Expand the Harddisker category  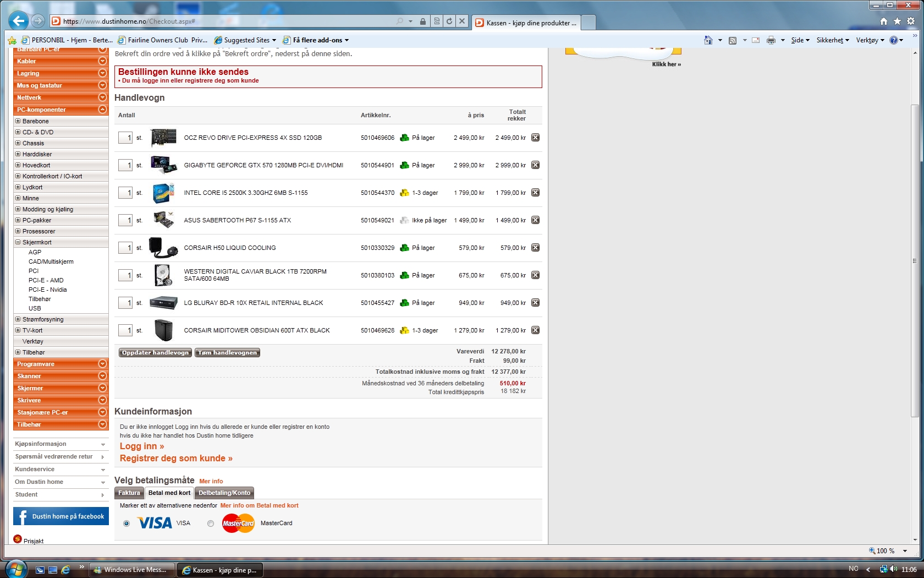18,154
